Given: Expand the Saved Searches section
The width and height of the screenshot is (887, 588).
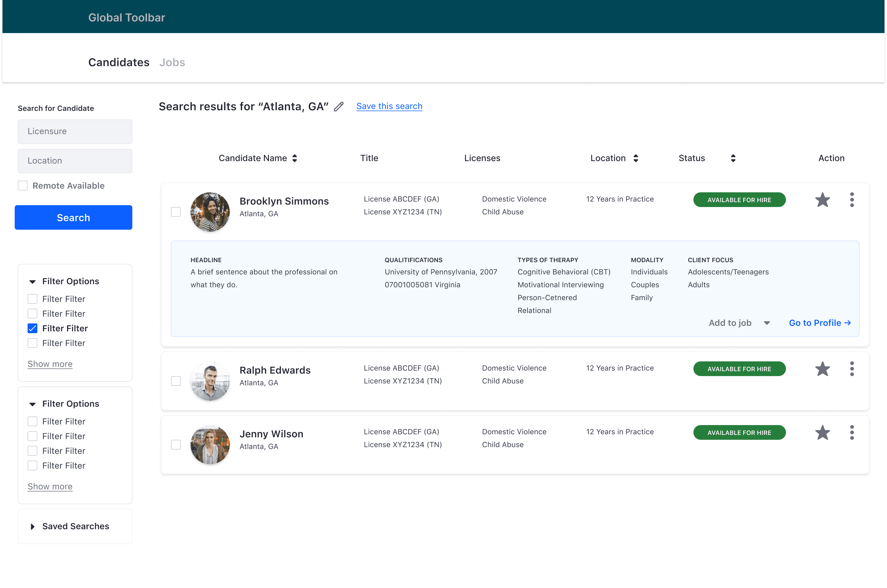Looking at the screenshot, I should [33, 526].
